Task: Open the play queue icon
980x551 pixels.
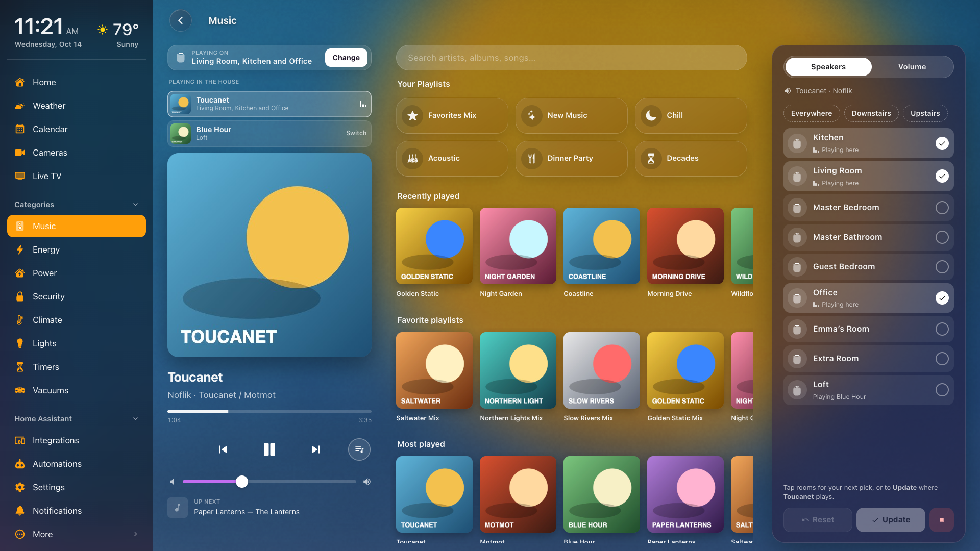Action: (359, 449)
